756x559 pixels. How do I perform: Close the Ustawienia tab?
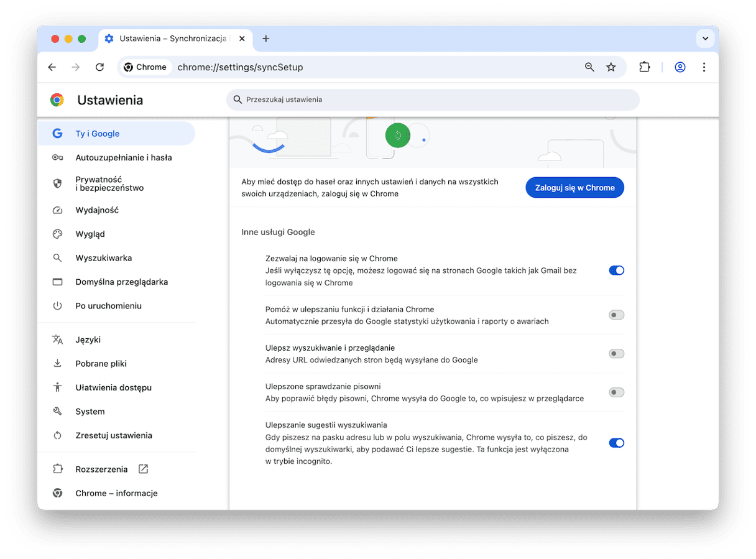[242, 39]
